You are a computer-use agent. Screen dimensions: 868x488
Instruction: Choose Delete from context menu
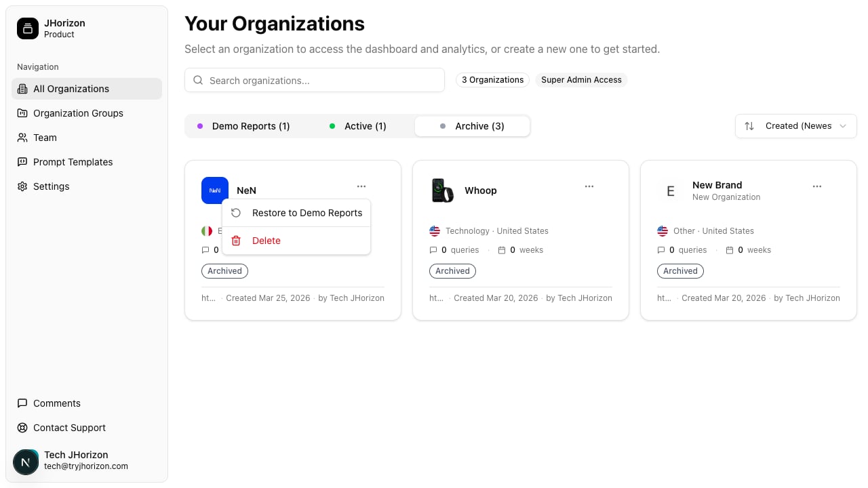point(296,241)
